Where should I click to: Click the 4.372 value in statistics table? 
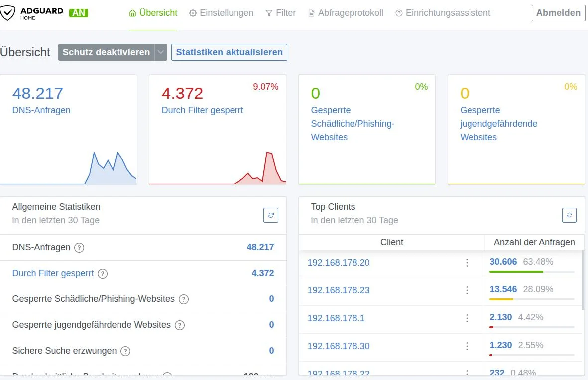tap(263, 273)
